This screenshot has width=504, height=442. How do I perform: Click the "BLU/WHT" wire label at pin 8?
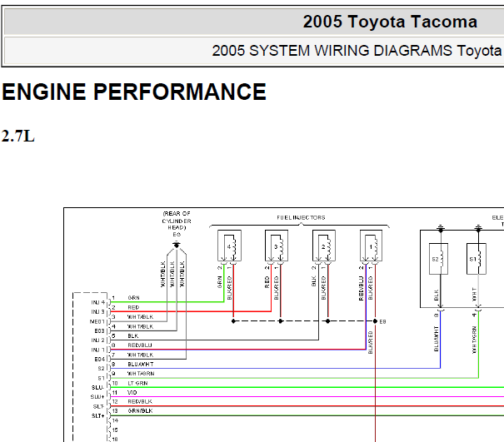coord(141,364)
